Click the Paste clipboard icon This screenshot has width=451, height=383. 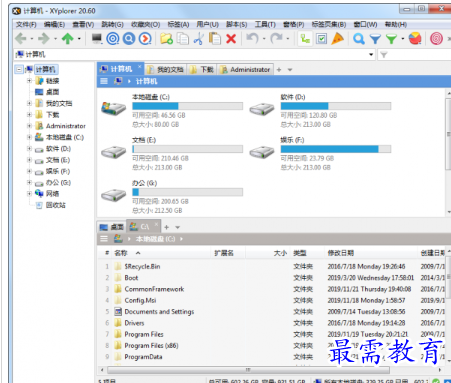point(215,39)
